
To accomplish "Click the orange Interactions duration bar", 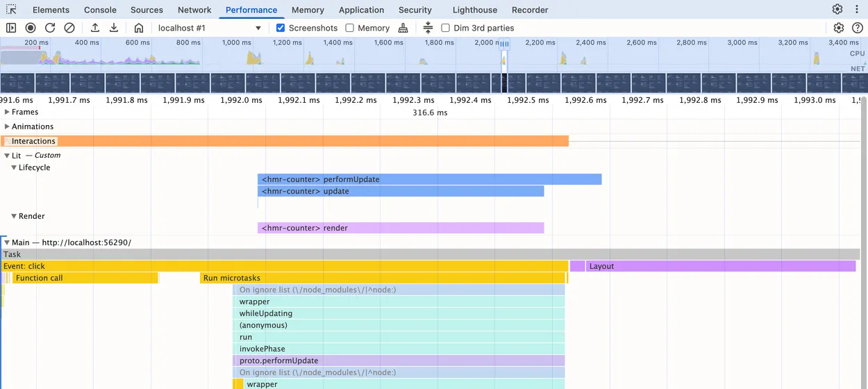I will tap(285, 141).
